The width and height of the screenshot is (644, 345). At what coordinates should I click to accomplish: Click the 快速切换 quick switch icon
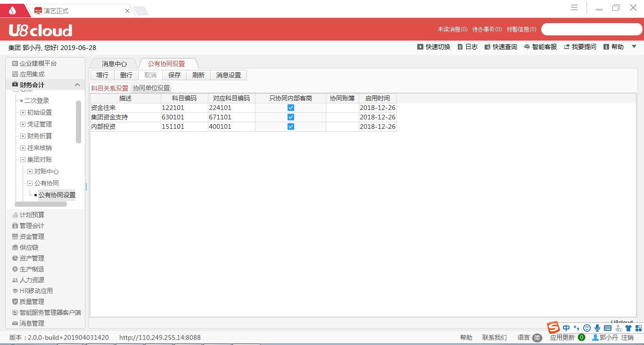tap(420, 47)
